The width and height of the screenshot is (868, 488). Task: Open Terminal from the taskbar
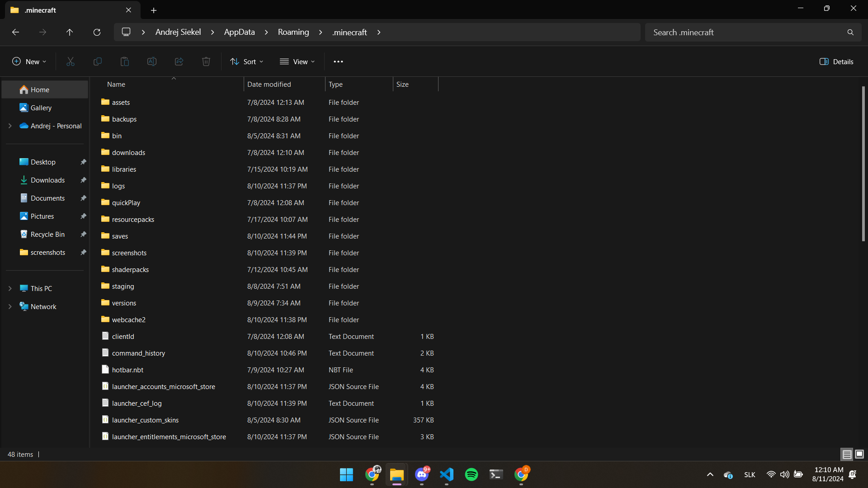496,474
